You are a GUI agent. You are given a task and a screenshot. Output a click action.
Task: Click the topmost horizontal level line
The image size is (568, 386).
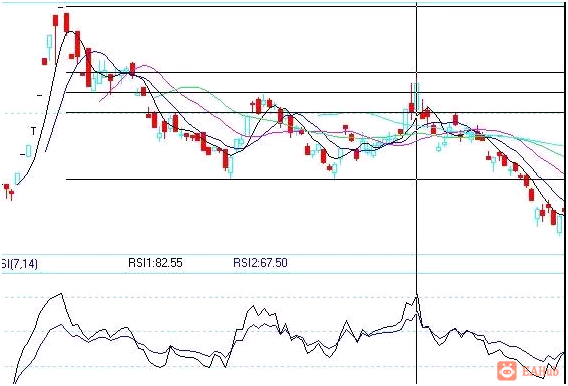(x=315, y=7)
